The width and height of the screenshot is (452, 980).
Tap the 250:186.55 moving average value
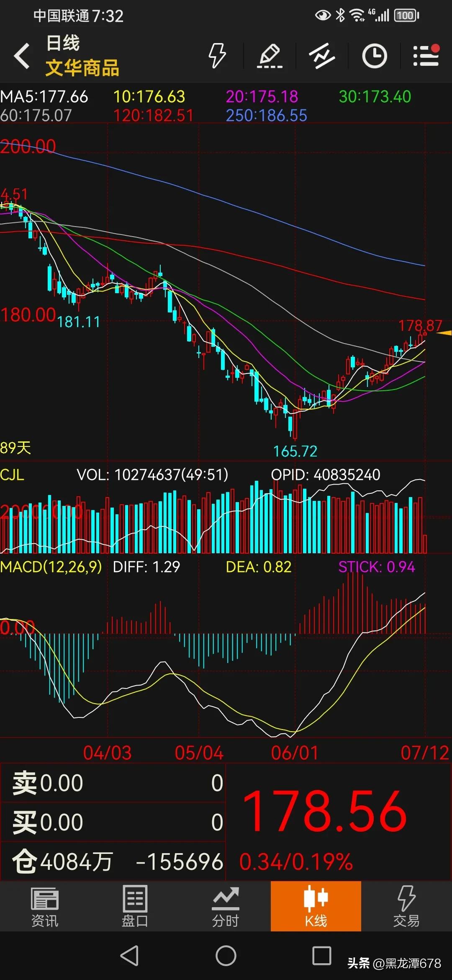point(267,116)
